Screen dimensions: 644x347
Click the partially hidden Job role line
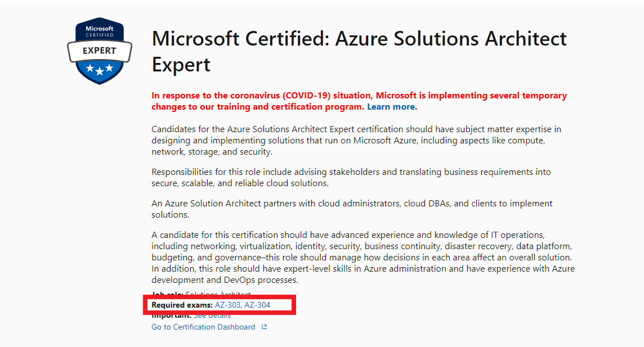202,294
